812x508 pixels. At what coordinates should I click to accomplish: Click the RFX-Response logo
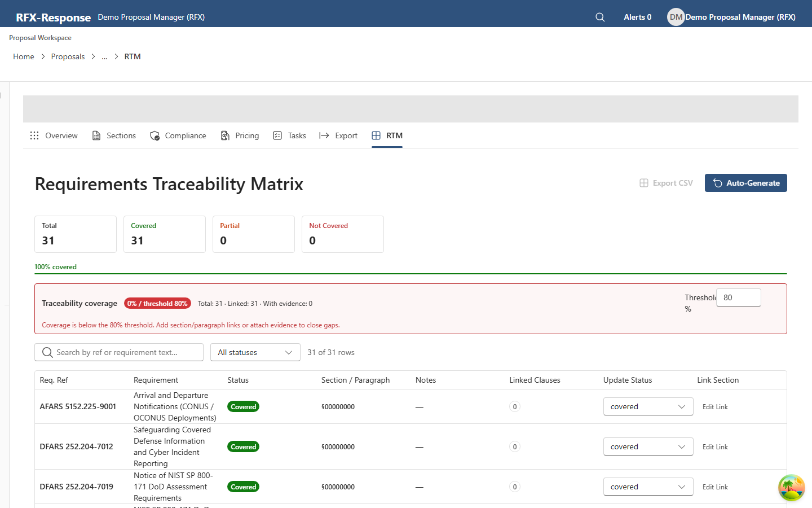(x=54, y=17)
